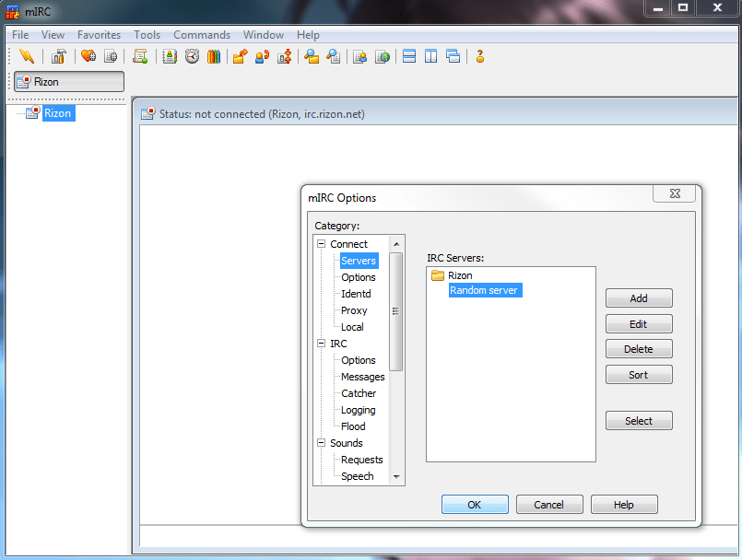Open the Scripts Editor scroll icon
The height and width of the screenshot is (560, 742).
[140, 56]
